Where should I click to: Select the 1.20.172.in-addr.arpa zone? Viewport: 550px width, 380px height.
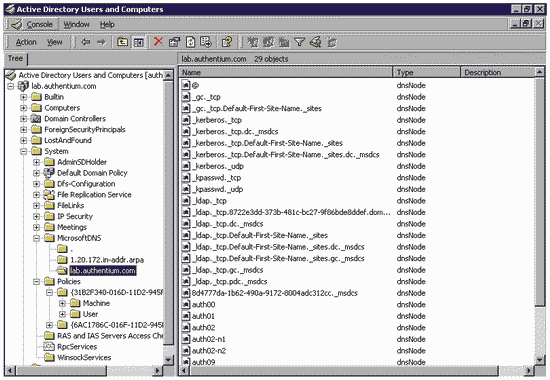click(x=107, y=260)
